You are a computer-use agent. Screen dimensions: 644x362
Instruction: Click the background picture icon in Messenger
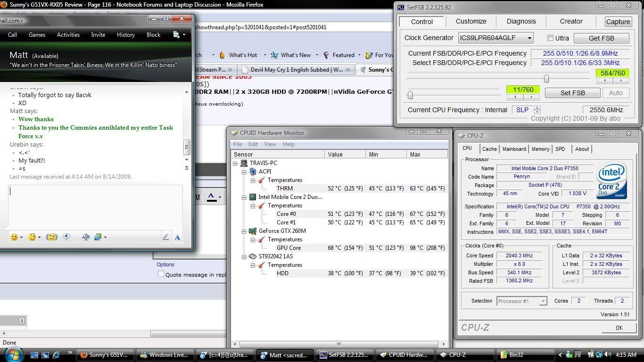pos(98,237)
